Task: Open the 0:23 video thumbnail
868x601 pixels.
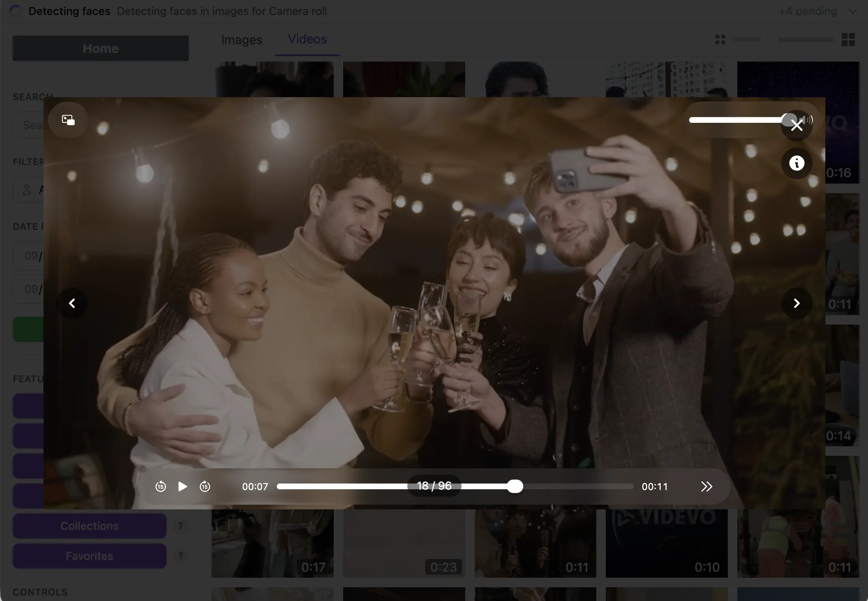Action: point(404,544)
